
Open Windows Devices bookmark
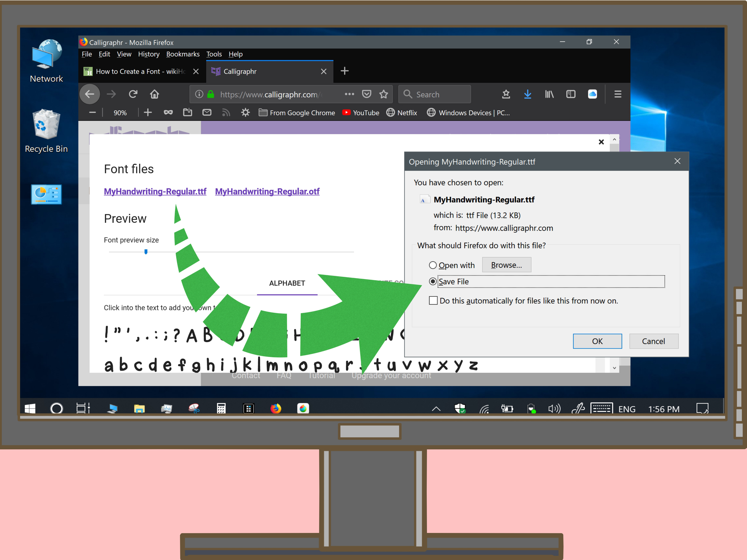click(x=469, y=113)
